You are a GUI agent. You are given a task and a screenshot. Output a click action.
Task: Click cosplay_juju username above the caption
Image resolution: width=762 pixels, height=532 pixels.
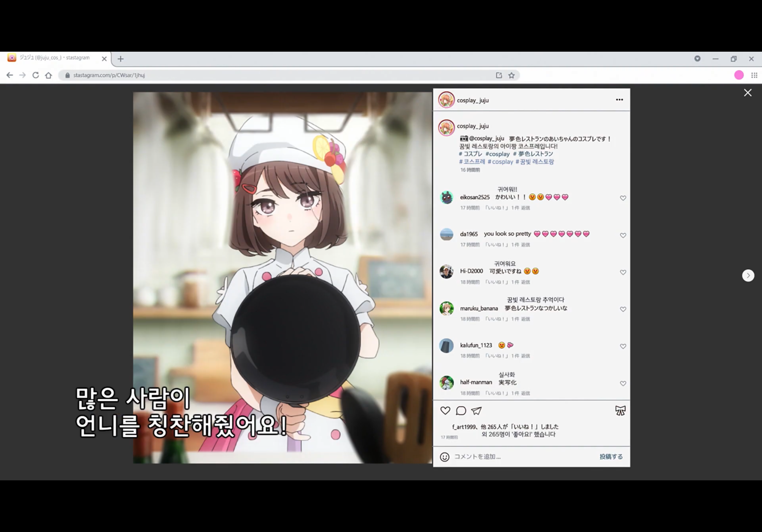(473, 126)
